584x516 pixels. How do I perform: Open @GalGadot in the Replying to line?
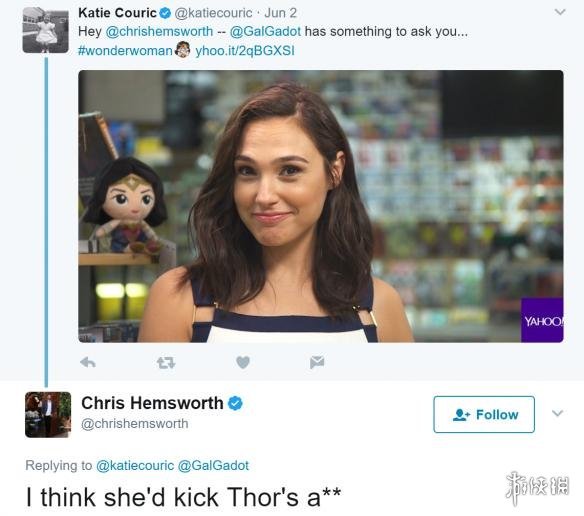[x=213, y=466]
